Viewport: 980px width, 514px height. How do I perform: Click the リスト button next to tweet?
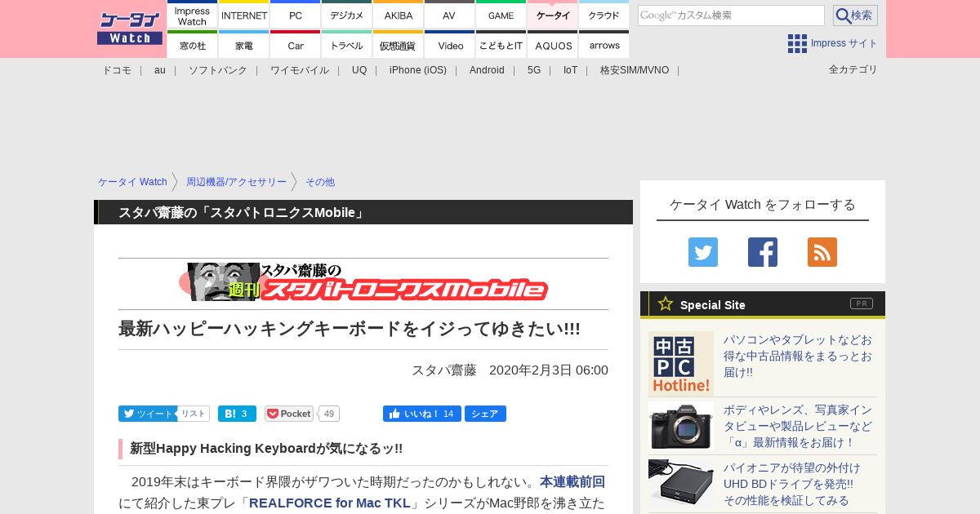point(194,414)
